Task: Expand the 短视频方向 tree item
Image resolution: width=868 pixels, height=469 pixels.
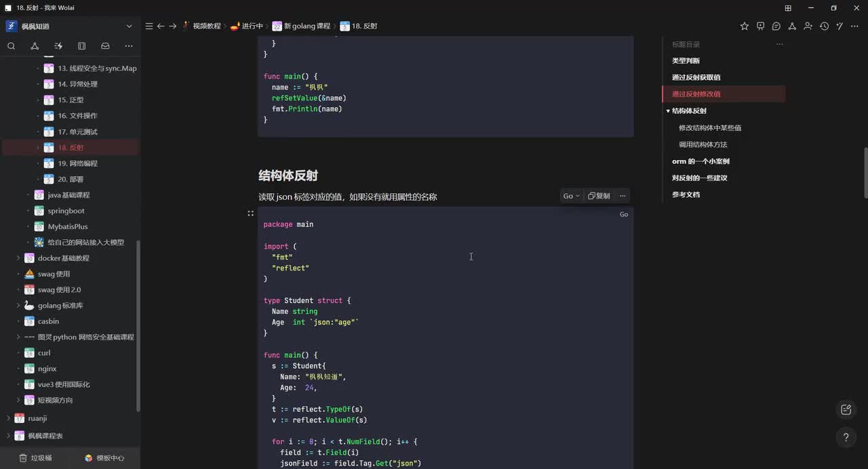Action: 19,400
